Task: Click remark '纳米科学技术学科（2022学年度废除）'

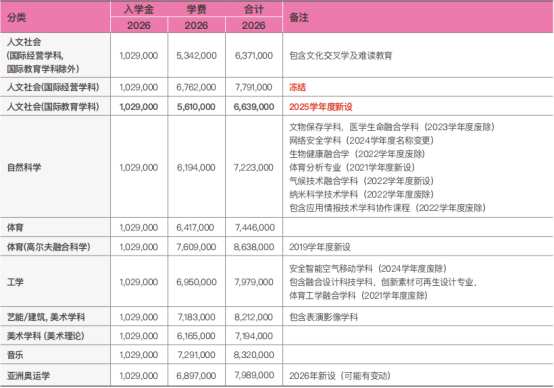Action: 361,194
